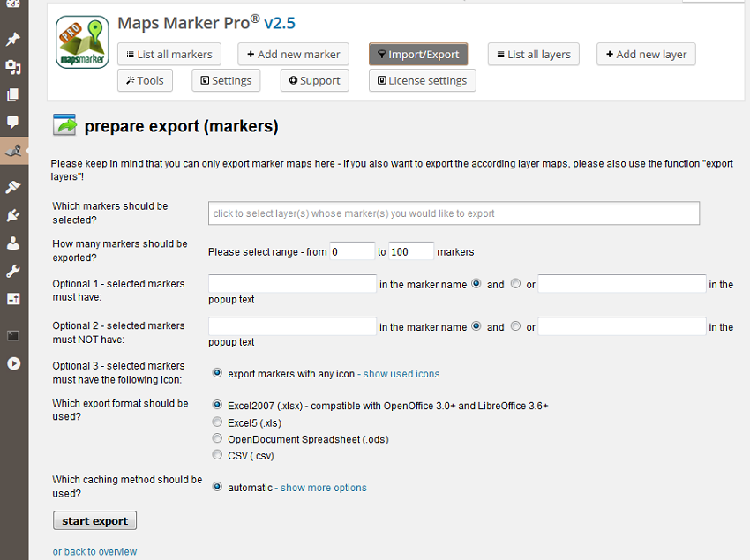Open License settings
The width and height of the screenshot is (750, 560).
[x=423, y=80]
